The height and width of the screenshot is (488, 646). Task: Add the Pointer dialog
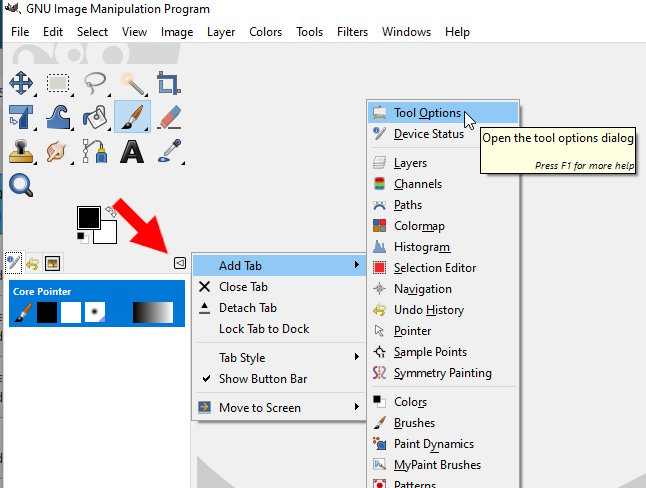point(443,331)
